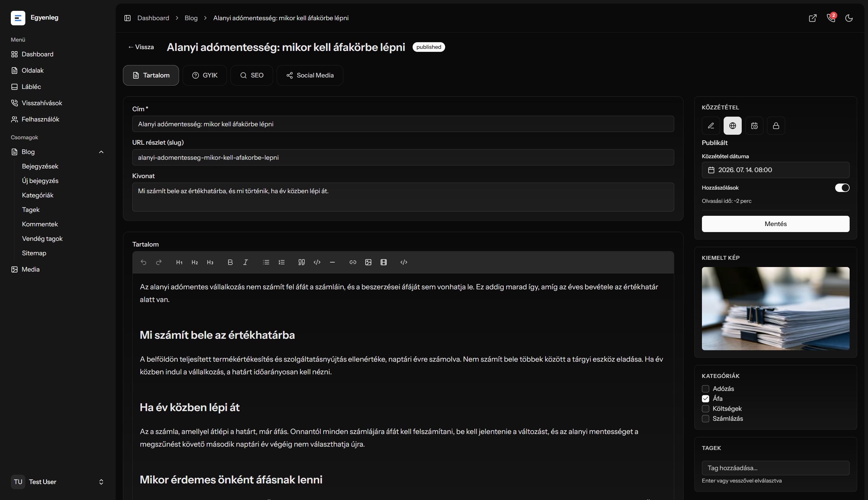Open callback notifications with badge 2
Screen dimensions: 868x500
pyautogui.click(x=831, y=18)
